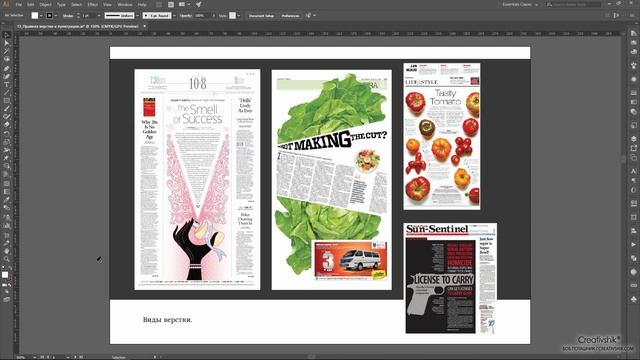Select the Direct Selection tool
The width and height of the screenshot is (640, 360).
tap(7, 43)
